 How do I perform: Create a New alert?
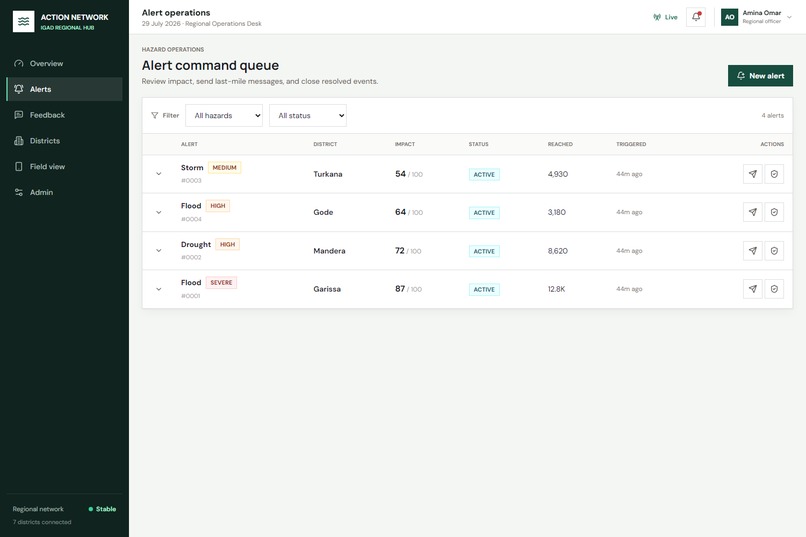tap(760, 76)
